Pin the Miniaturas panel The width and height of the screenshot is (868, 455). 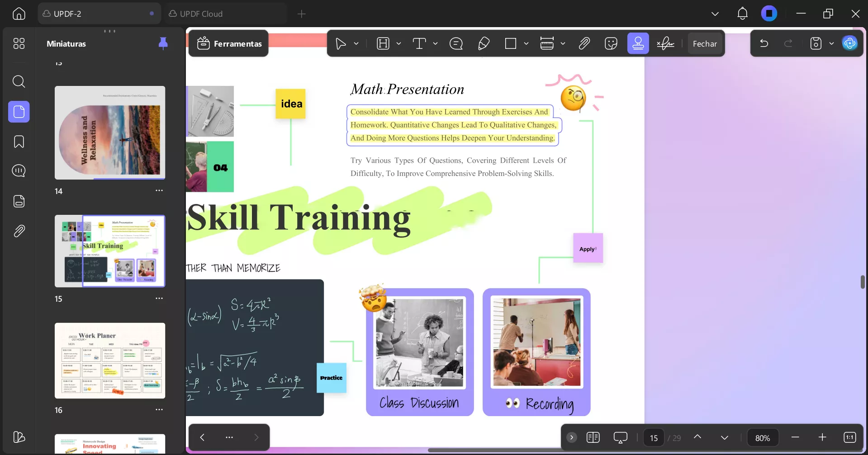pyautogui.click(x=163, y=43)
